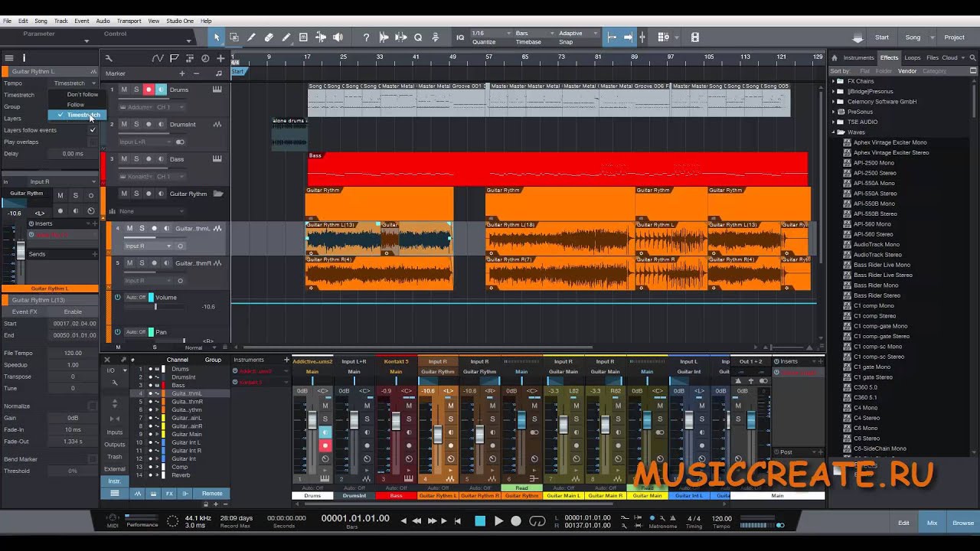The image size is (980, 551).
Task: Switch to the Instruments browser tab
Action: click(858, 58)
